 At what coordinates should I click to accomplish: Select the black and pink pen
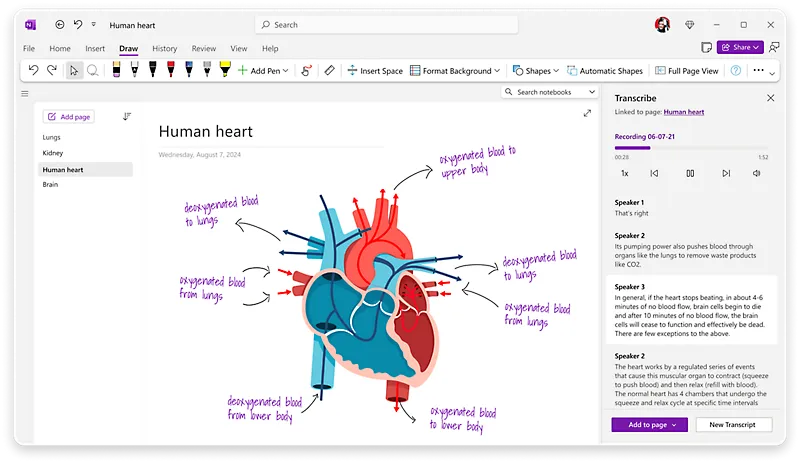116,69
